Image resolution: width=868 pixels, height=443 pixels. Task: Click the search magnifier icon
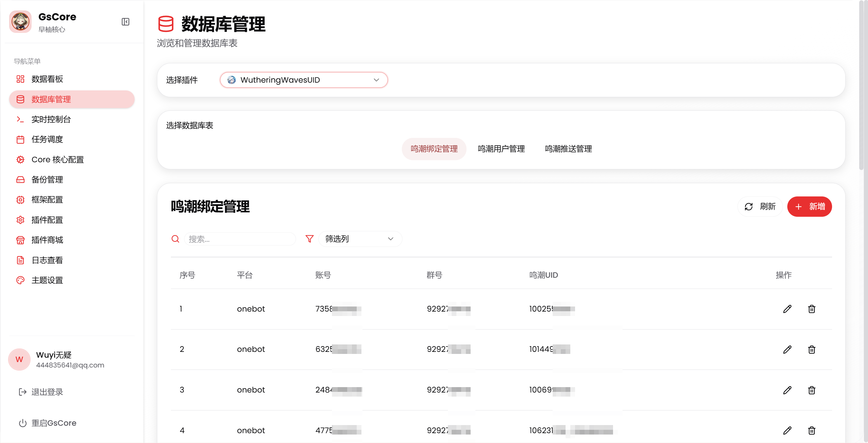click(x=175, y=239)
